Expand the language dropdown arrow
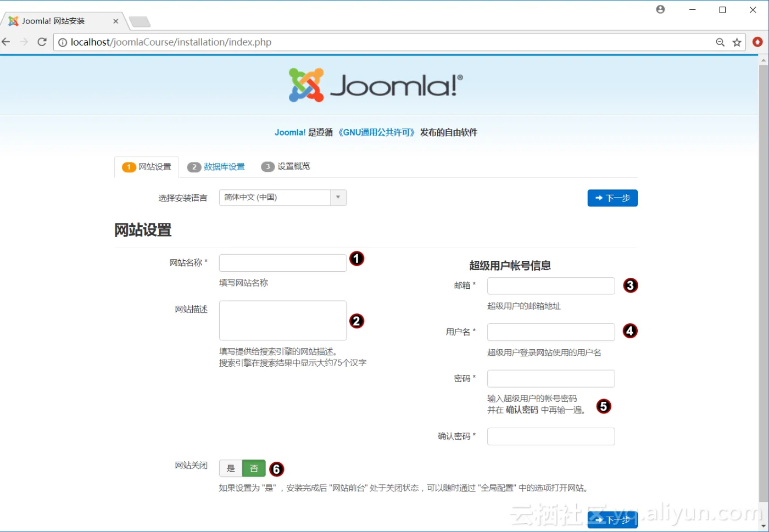Image resolution: width=769 pixels, height=532 pixels. pos(338,198)
